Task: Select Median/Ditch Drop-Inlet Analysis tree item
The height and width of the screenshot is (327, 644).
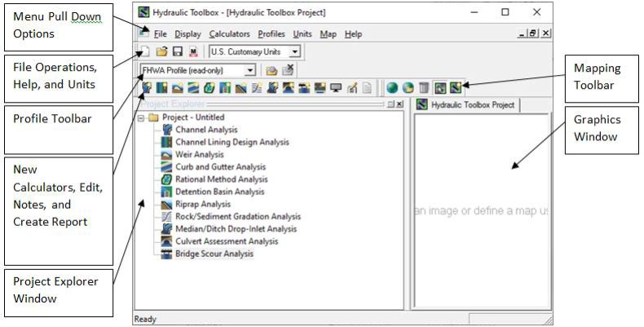Action: pos(236,229)
